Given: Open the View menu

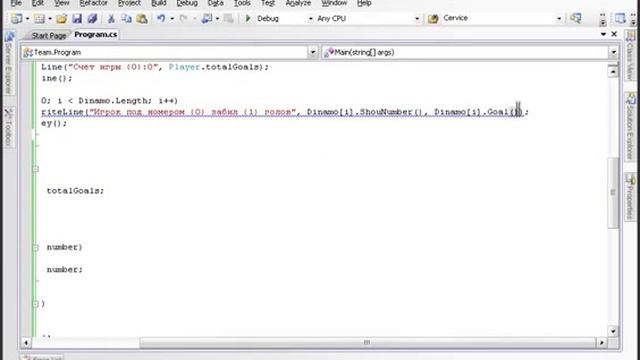Looking at the screenshot, I should 61,3.
